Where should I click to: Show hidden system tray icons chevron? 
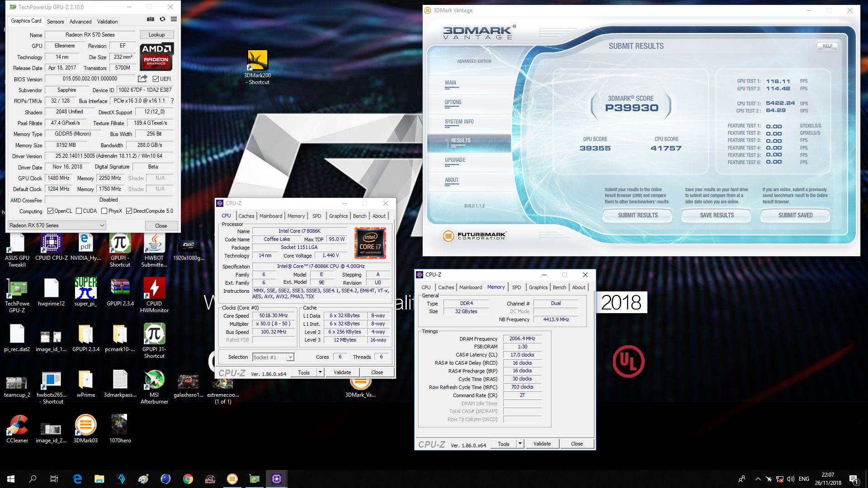[758, 479]
